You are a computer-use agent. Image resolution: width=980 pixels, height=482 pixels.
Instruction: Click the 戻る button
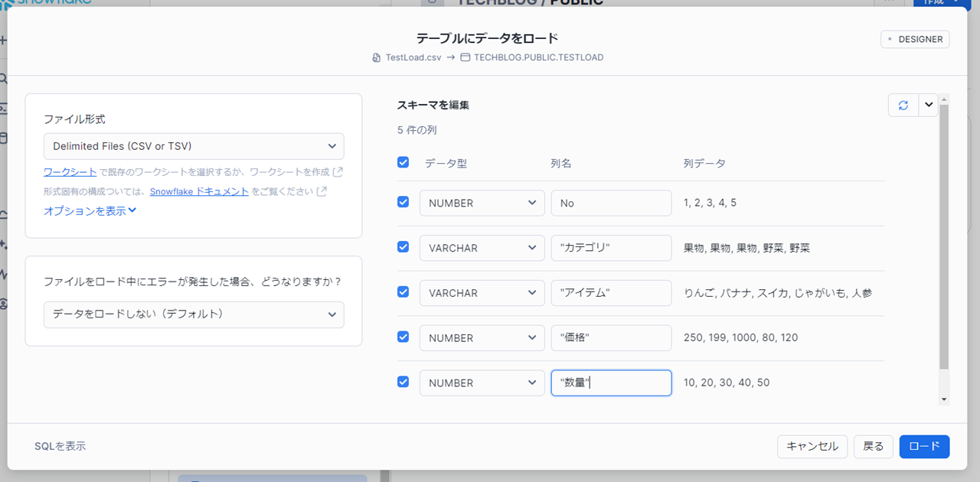(x=873, y=447)
